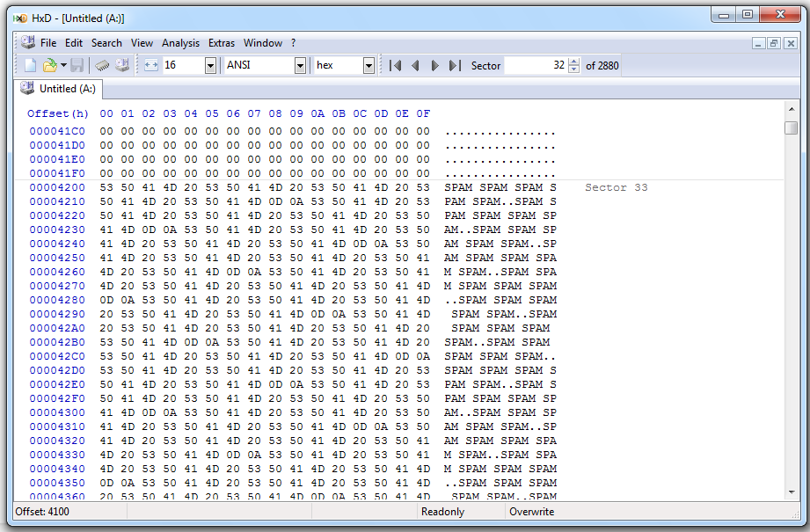This screenshot has height=532, width=810.
Task: Edit the bytes per row field showing 16
Action: (183, 65)
